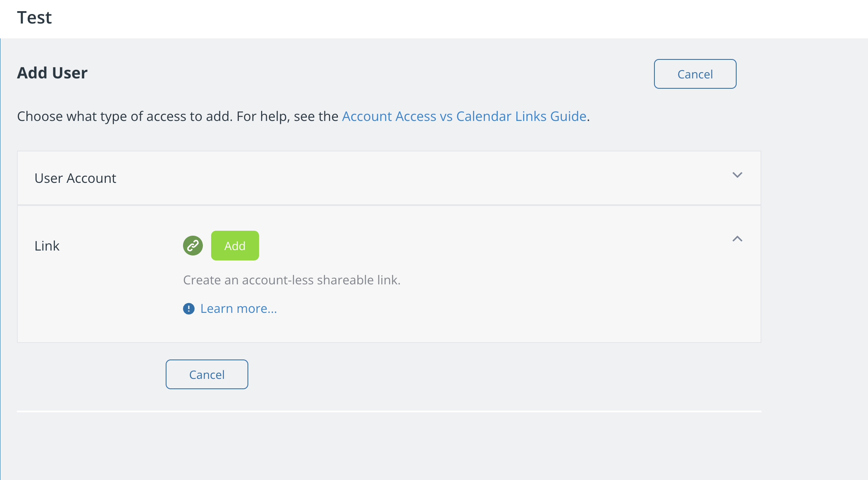Click the account-less shareable link description text

tap(292, 280)
